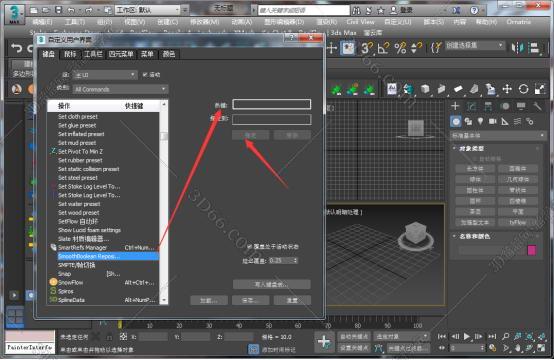Image resolution: width=554 pixels, height=360 pixels.
Task: Switch to the Colors tab in dialog
Action: point(169,54)
